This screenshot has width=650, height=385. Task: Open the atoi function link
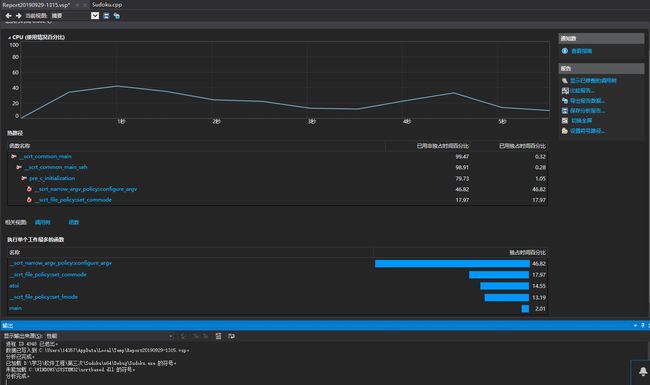[x=14, y=286]
